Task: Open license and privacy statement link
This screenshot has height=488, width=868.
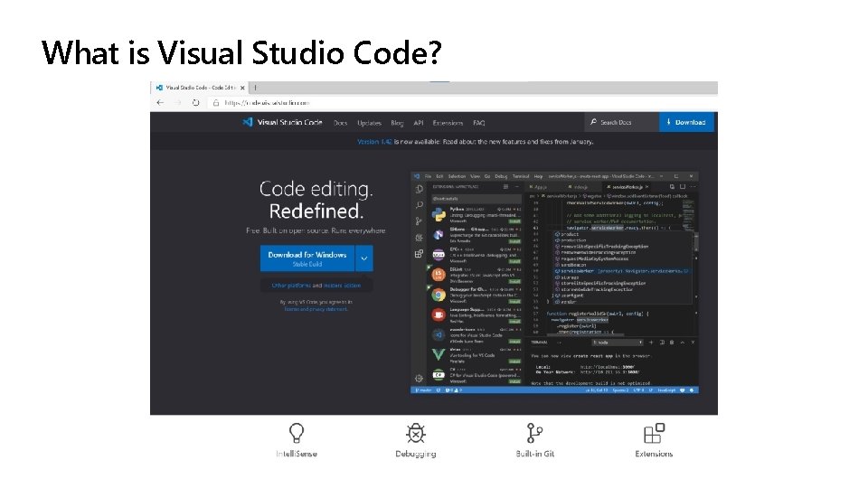Action: pyautogui.click(x=316, y=309)
